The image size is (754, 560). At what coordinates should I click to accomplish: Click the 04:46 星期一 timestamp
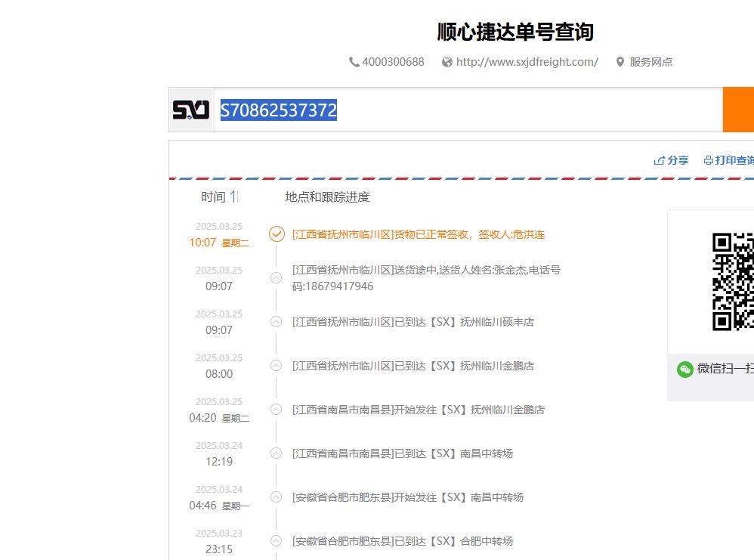pyautogui.click(x=219, y=505)
